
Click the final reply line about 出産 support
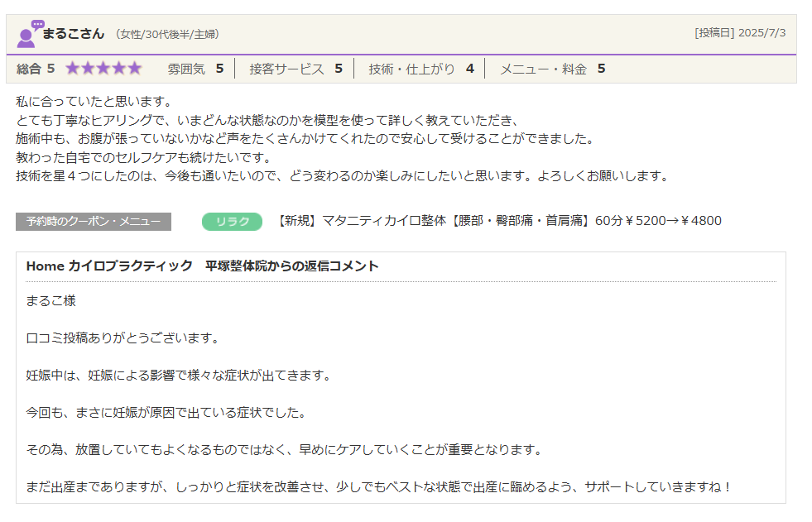[x=379, y=486]
